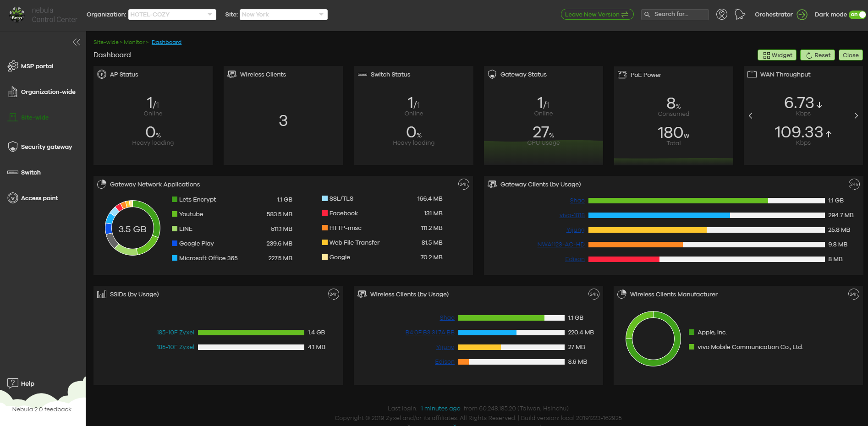The image size is (868, 426).
Task: Open the Help icon in sidebar
Action: click(x=13, y=383)
